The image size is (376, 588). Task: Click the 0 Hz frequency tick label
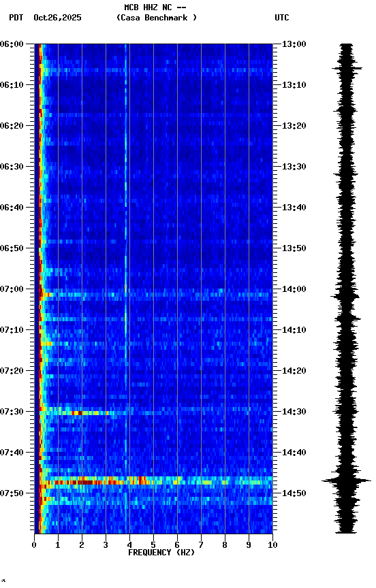pyautogui.click(x=34, y=545)
